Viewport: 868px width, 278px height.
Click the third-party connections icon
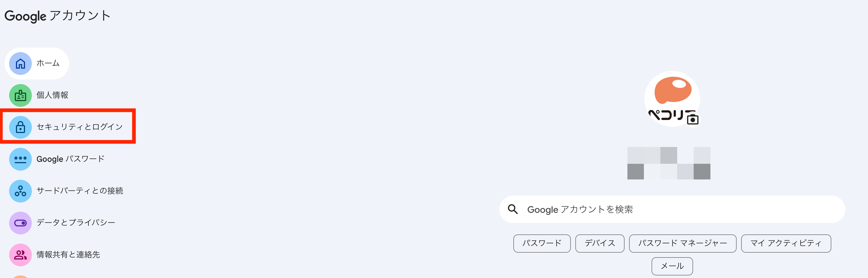(x=20, y=191)
